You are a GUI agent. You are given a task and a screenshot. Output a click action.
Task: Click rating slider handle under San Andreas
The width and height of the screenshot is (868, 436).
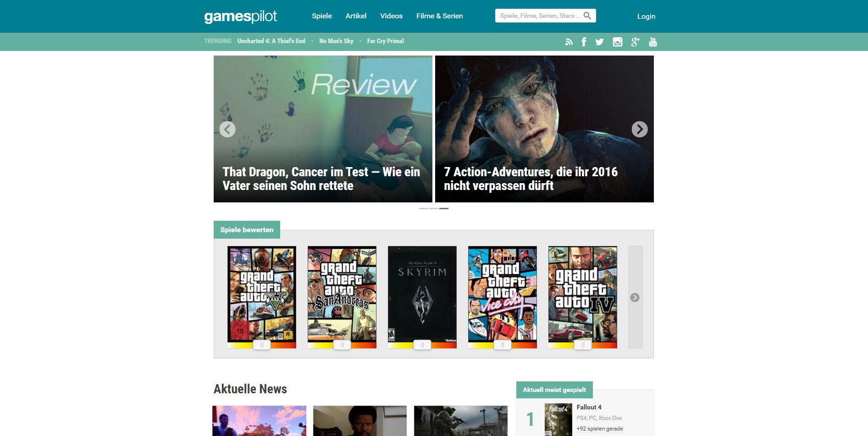(x=342, y=345)
